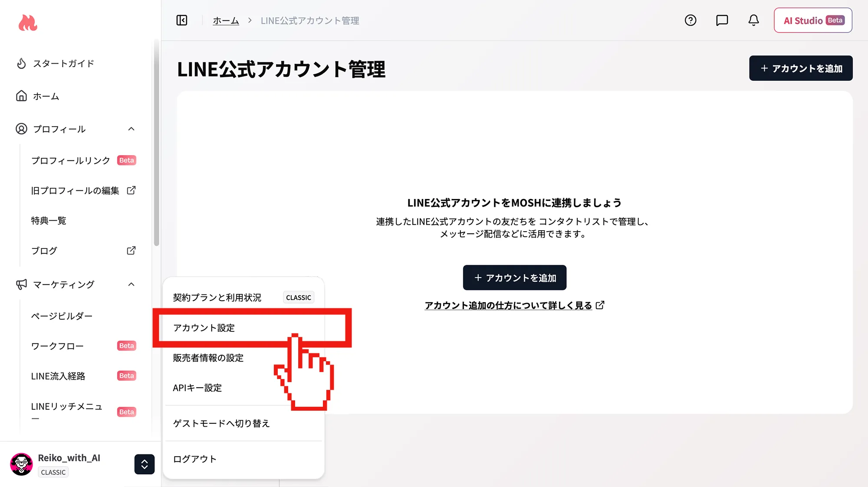Open AI Studio Beta button

coord(813,20)
